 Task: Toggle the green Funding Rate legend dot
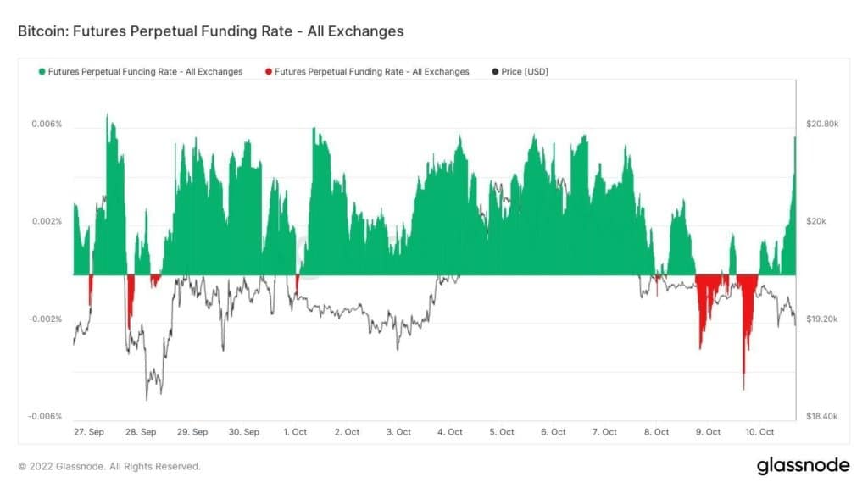click(42, 71)
